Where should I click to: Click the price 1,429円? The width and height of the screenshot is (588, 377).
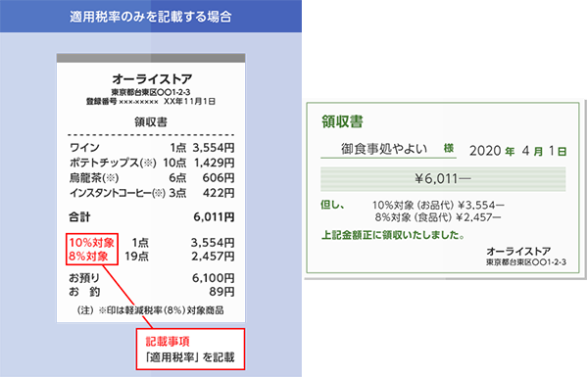(x=214, y=163)
